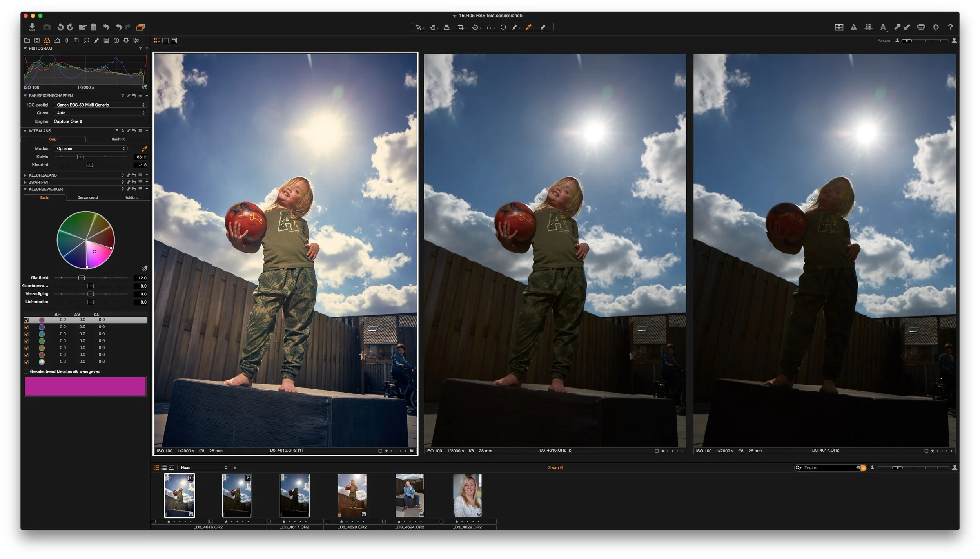Uncheck the first purple color range checkbox
This screenshot has width=980, height=559.
pyautogui.click(x=26, y=320)
